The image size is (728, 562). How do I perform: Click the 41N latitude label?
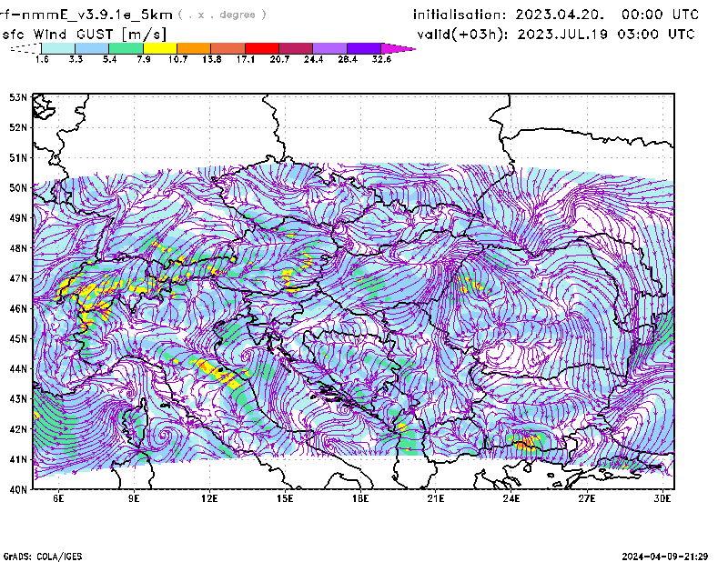(x=18, y=459)
